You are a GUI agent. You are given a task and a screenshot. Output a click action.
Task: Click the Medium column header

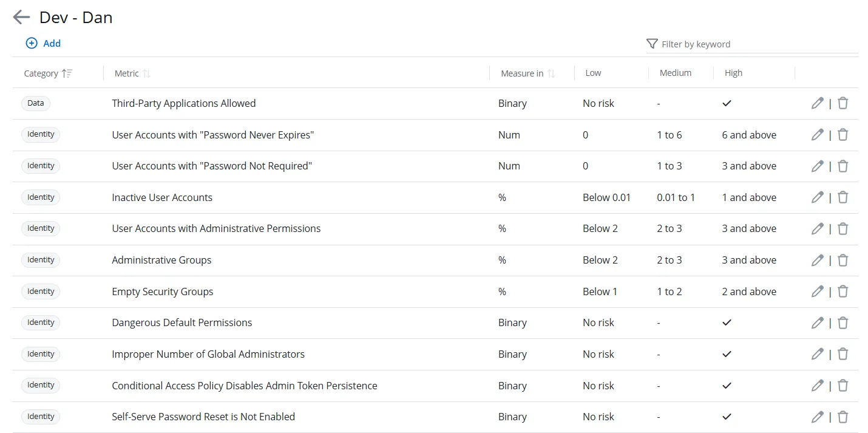pyautogui.click(x=676, y=73)
